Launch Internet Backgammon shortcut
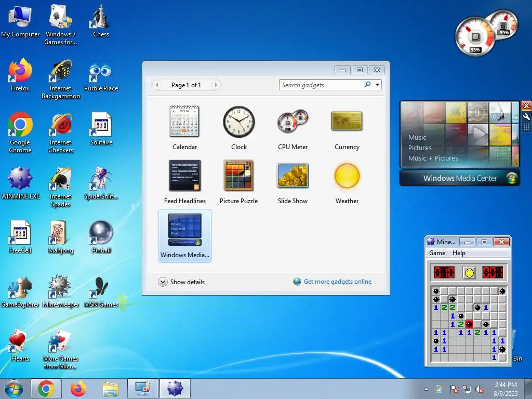Viewport: 532px width, 399px height. (x=60, y=79)
